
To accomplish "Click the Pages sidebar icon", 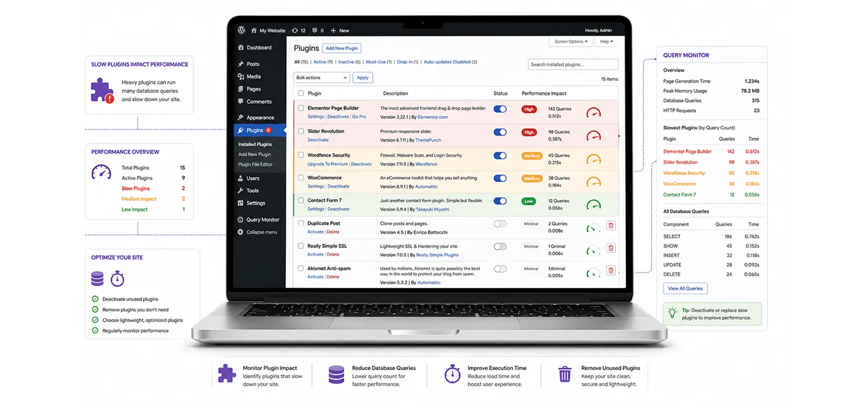I will coord(241,89).
